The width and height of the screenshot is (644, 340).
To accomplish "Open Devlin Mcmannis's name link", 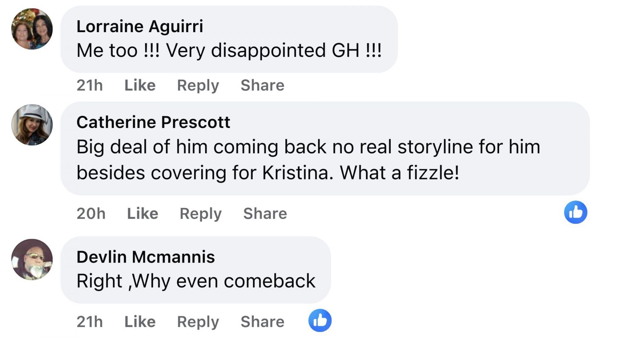I will (146, 257).
